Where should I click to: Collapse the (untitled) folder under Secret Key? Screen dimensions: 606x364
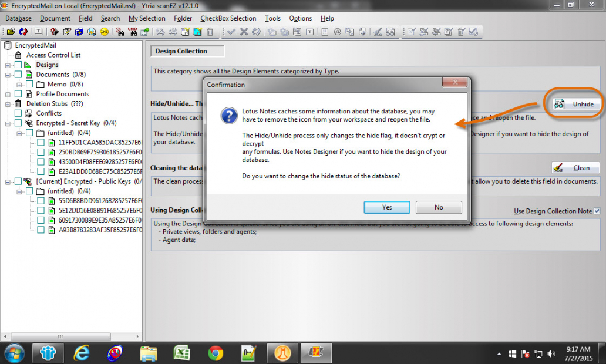click(x=19, y=133)
